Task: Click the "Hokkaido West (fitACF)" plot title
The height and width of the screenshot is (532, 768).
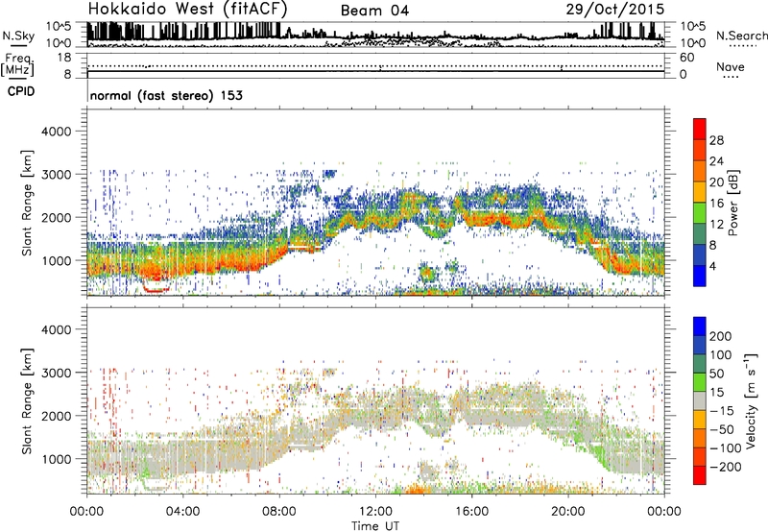Action: (x=187, y=9)
